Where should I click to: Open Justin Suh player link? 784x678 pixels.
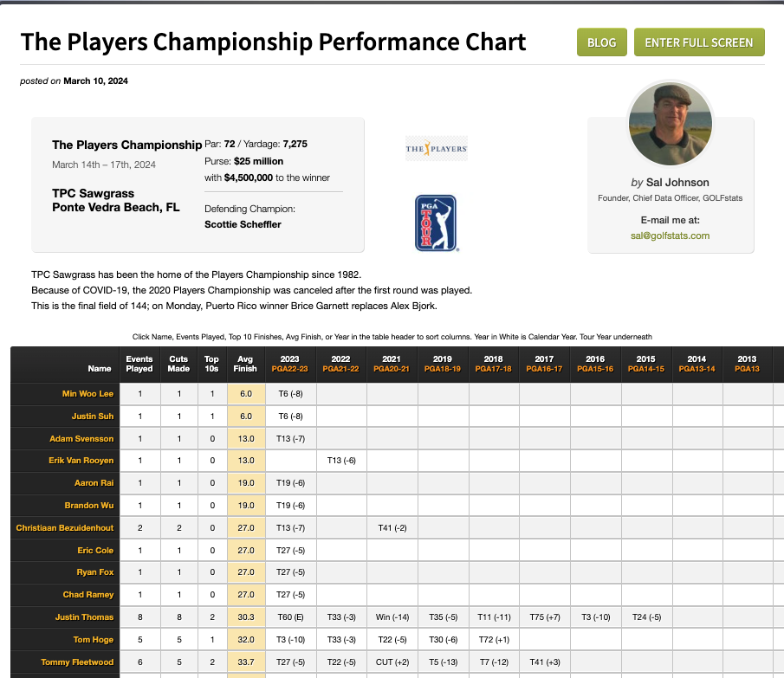tap(93, 416)
